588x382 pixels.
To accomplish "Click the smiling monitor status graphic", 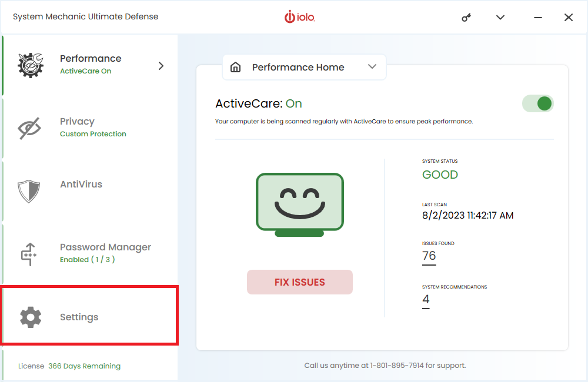I will 300,205.
